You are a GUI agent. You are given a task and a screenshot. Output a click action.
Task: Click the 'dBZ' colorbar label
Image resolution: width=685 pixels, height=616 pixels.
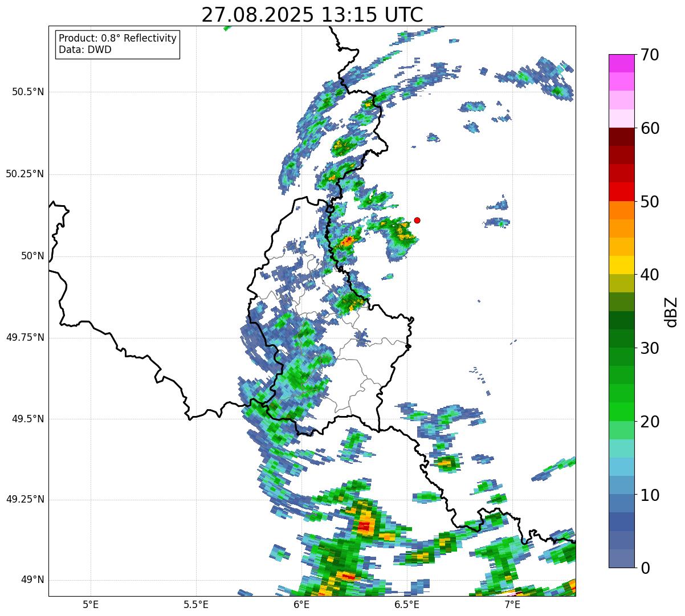(x=671, y=311)
